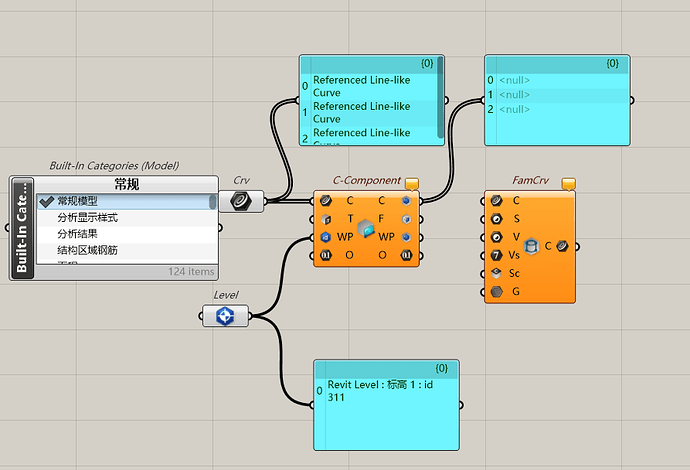Click the scrollbar in the categories list
This screenshot has width=690, height=470.
(x=213, y=202)
